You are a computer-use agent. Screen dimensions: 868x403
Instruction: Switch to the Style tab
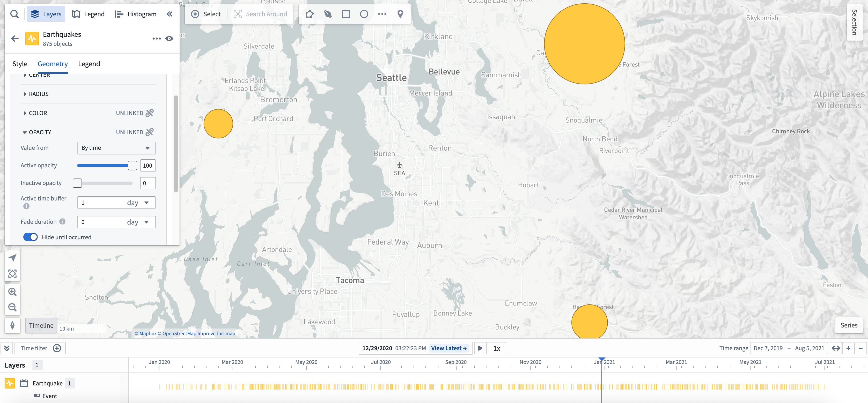20,64
